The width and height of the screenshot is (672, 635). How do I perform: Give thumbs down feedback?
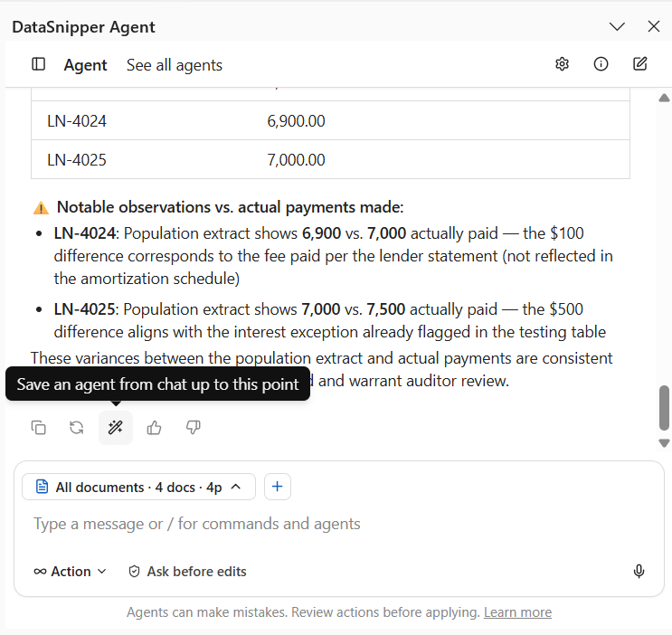click(x=194, y=428)
